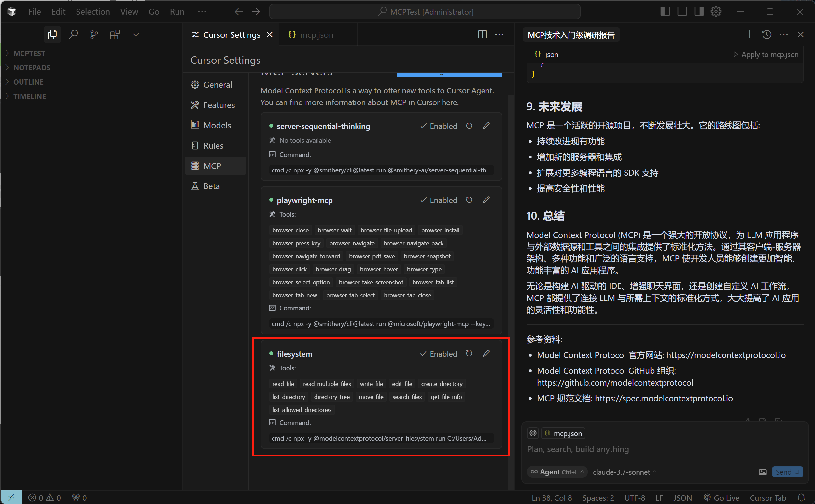This screenshot has height=504, width=815.
Task: Open Features settings category
Action: point(216,105)
